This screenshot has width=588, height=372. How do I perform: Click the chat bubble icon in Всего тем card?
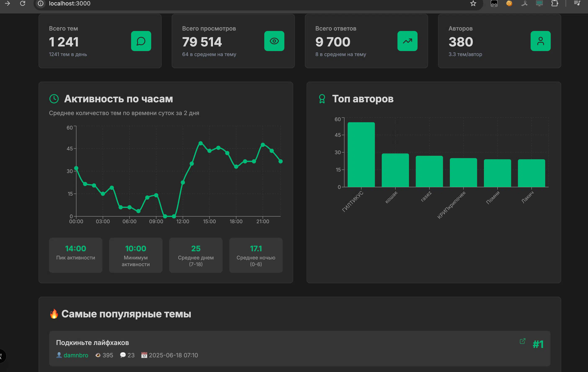click(x=141, y=41)
